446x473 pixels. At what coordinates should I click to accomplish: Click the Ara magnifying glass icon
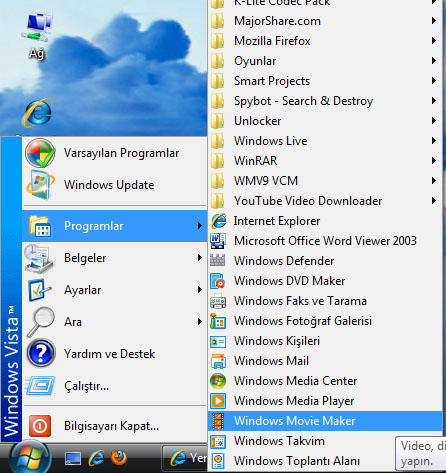tap(40, 322)
